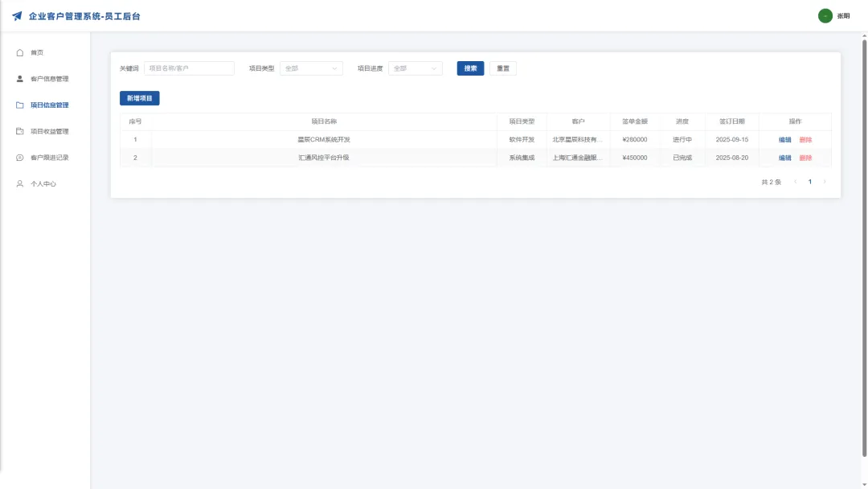The height and width of the screenshot is (489, 868).
Task: Click the home icon beside 首页
Action: [x=20, y=52]
